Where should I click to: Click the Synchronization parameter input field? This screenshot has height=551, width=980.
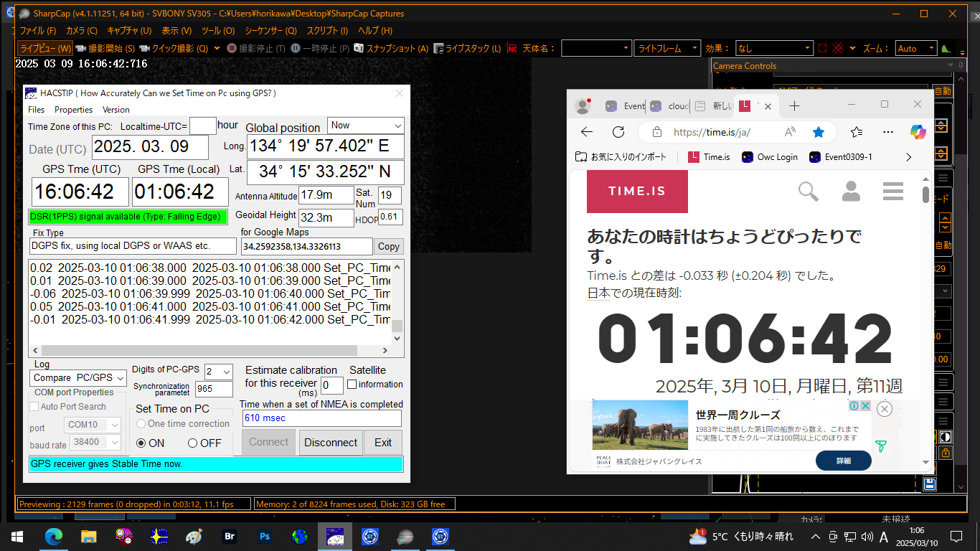[x=214, y=389]
